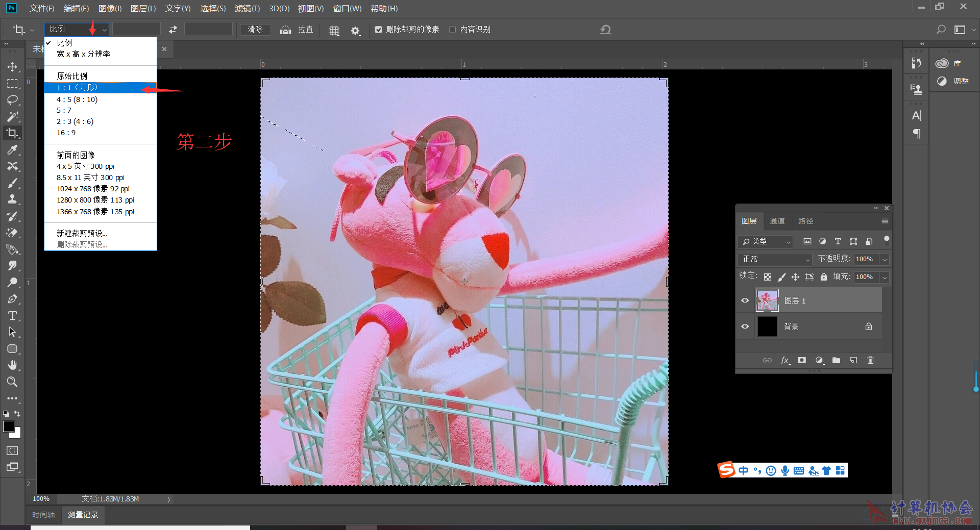Screen dimensions: 980x530
Task: Open the 图像(I) menu
Action: click(x=110, y=9)
